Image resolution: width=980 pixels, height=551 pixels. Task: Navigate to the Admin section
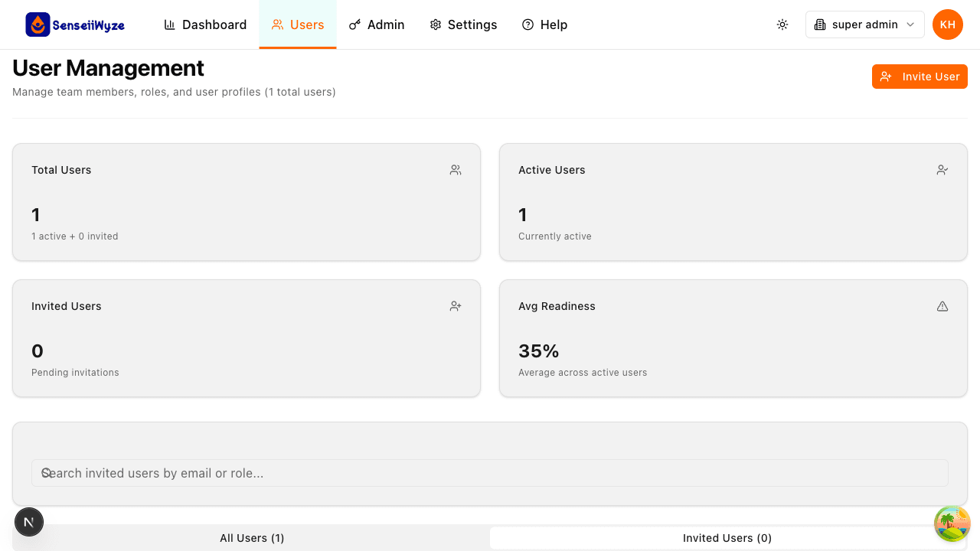coord(376,24)
